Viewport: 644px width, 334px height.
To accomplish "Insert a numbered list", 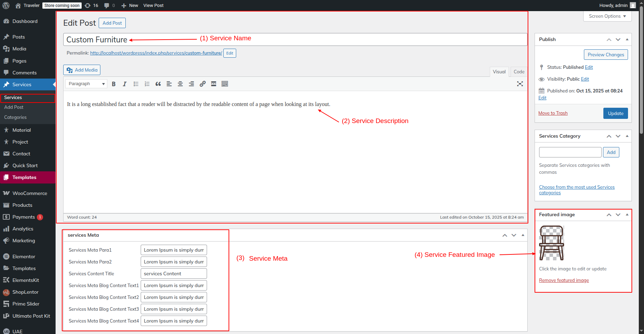I will 147,84.
